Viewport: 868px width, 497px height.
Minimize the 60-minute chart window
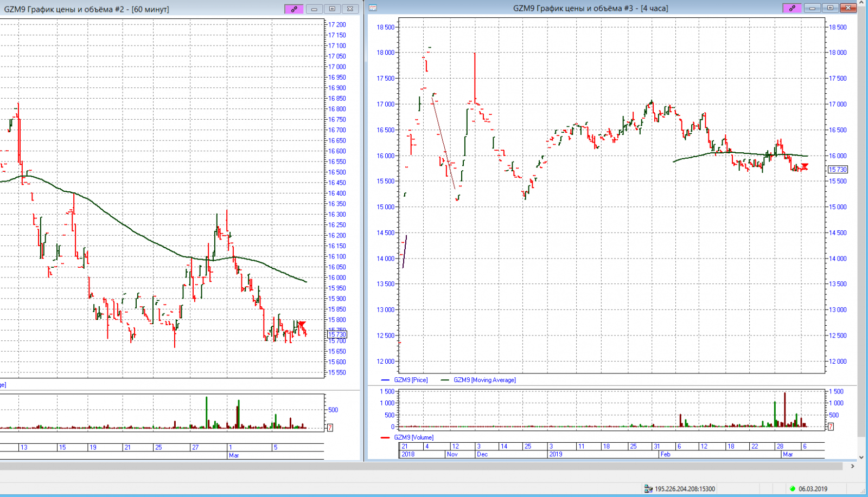point(314,9)
